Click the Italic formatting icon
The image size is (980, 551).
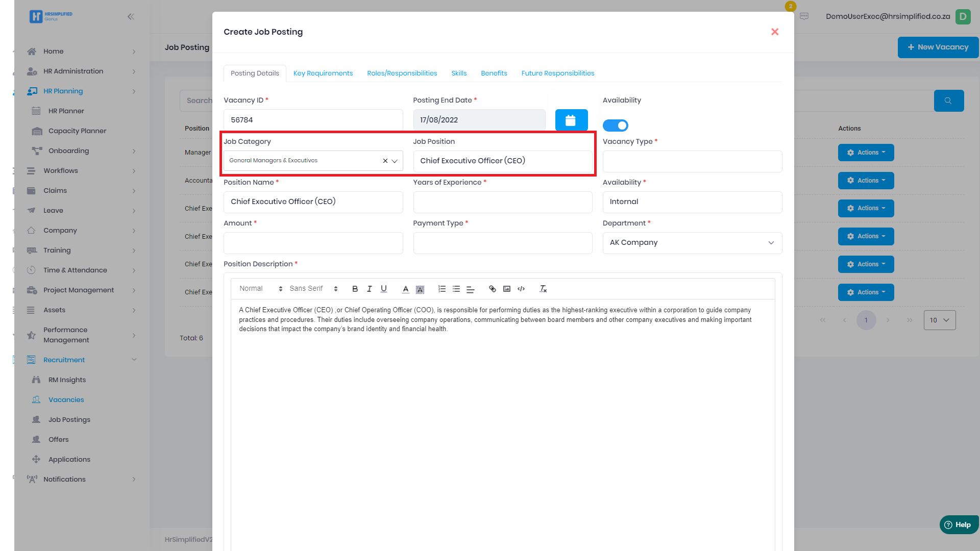click(x=369, y=289)
